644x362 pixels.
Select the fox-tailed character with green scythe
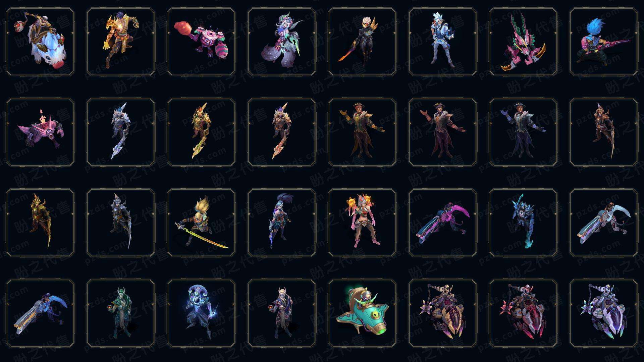pos(282,42)
